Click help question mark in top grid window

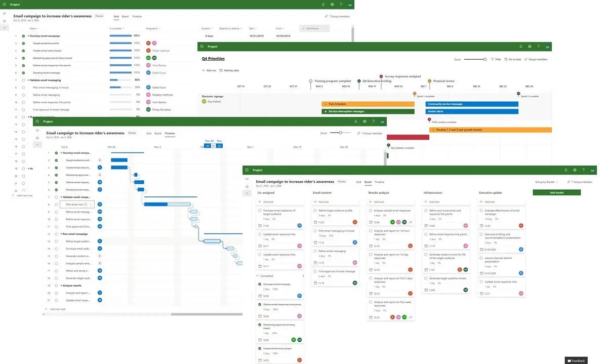click(x=341, y=5)
